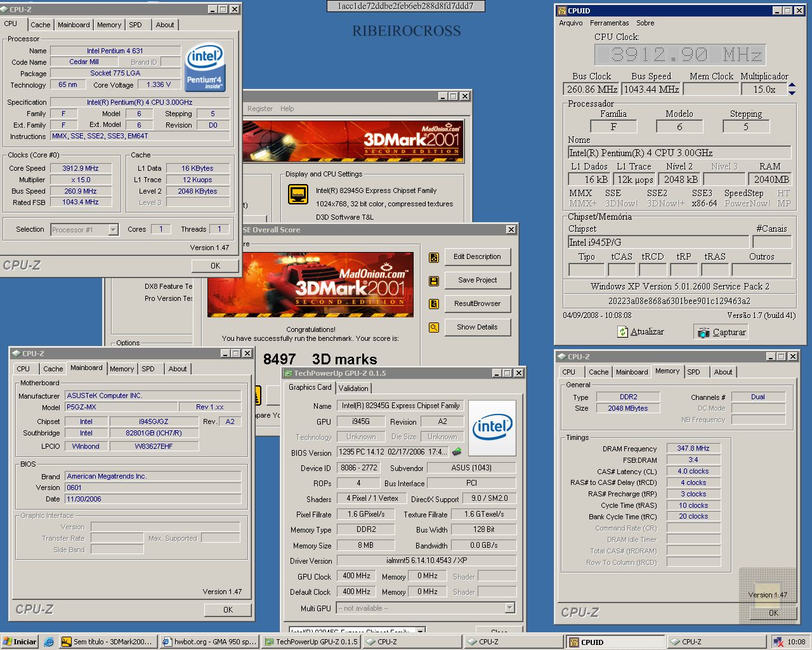This screenshot has height=650, width=812.
Task: Click the document-search icon beside ResultBrowser
Action: (x=434, y=304)
